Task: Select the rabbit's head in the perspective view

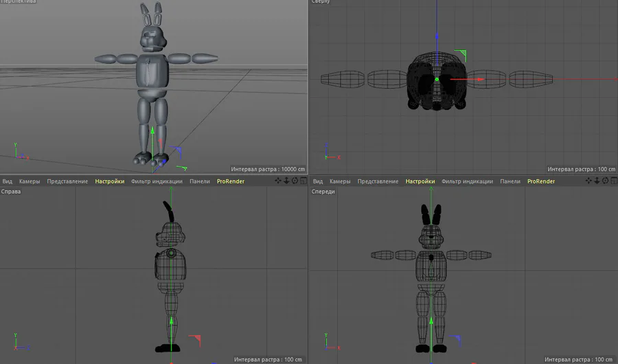Action: click(x=152, y=38)
